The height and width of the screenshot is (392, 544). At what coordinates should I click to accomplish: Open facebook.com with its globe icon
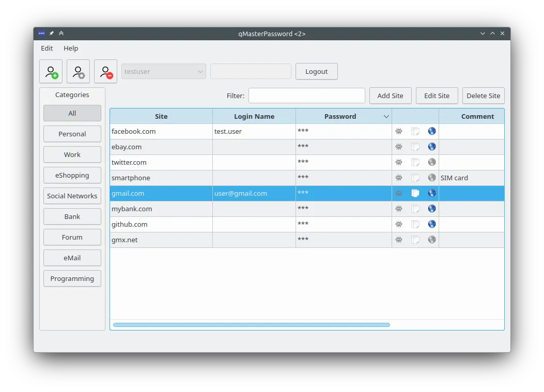click(x=432, y=131)
